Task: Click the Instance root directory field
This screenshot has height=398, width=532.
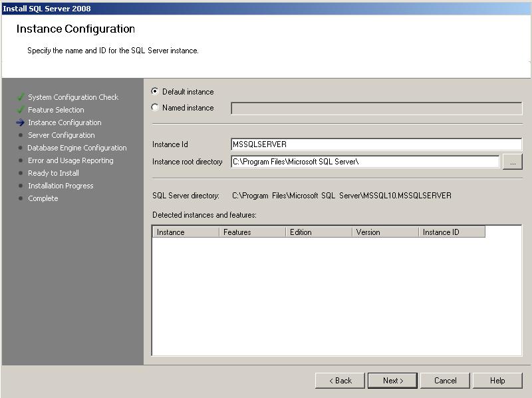Action: coord(365,162)
